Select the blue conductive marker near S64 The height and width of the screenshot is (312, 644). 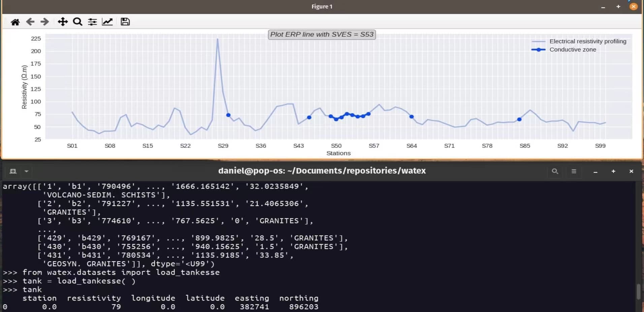point(411,116)
